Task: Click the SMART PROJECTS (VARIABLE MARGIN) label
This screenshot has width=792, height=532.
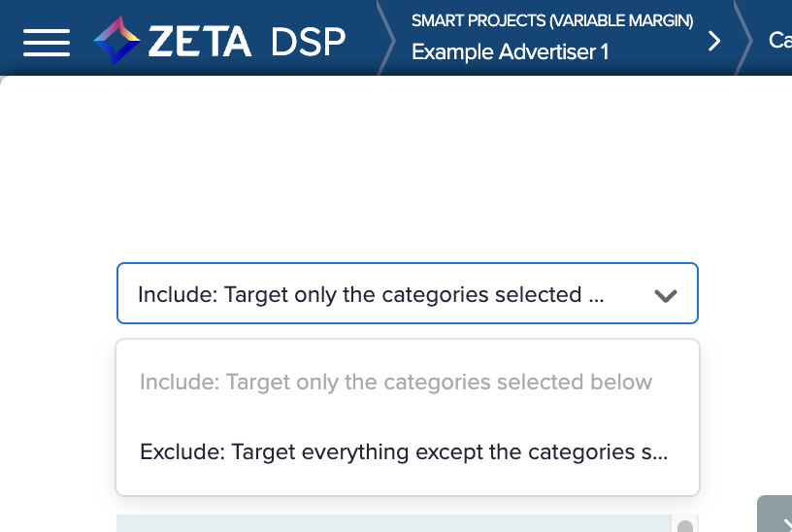Action: pos(551,20)
